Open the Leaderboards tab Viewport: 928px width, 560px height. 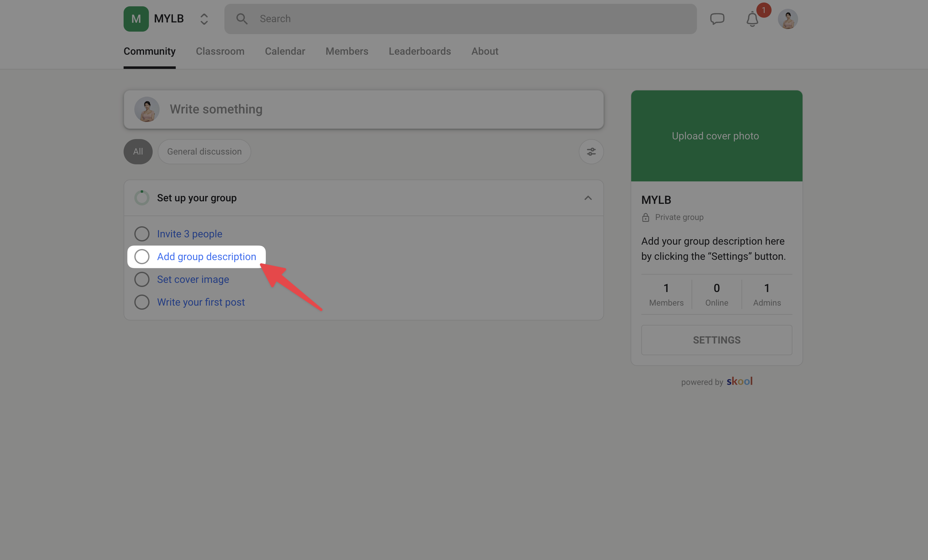419,51
